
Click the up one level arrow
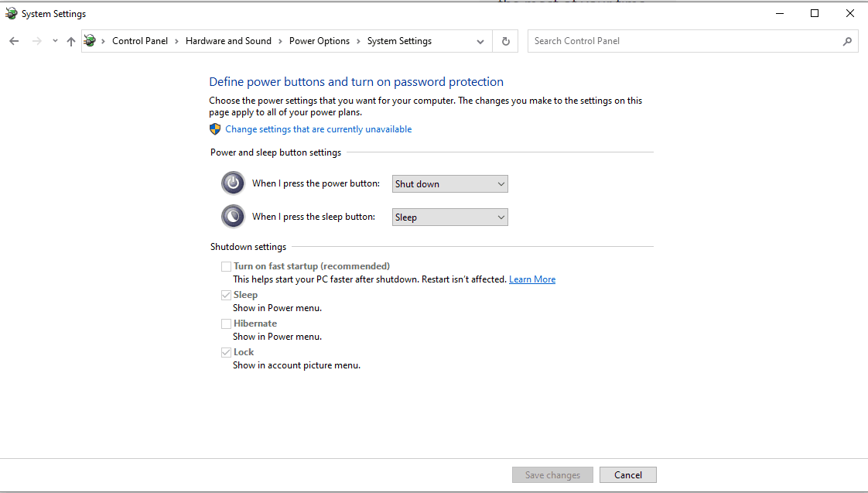71,41
